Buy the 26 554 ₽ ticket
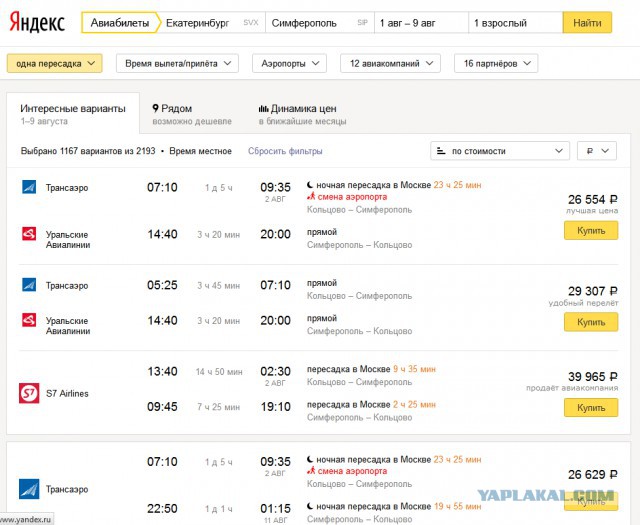This screenshot has width=640, height=525. pyautogui.click(x=591, y=231)
